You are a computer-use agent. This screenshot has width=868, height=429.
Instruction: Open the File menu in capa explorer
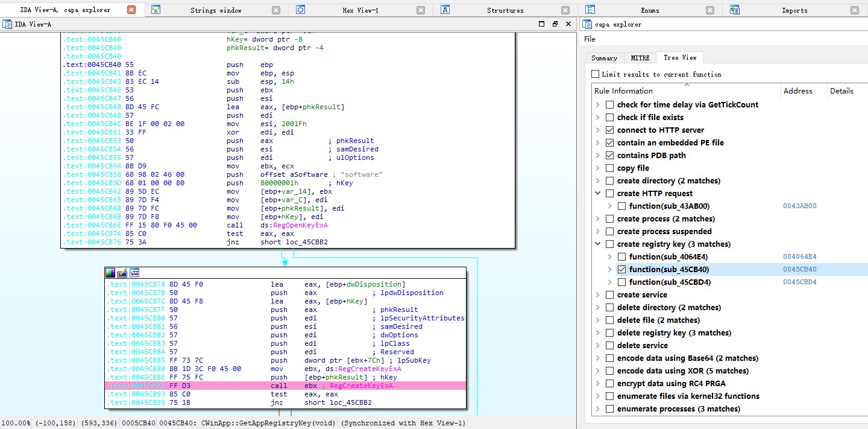coord(590,39)
